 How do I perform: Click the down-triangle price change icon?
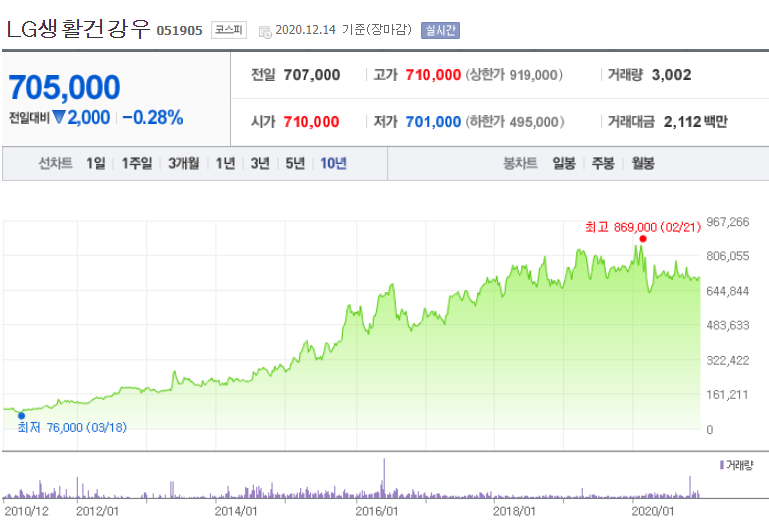point(59,117)
